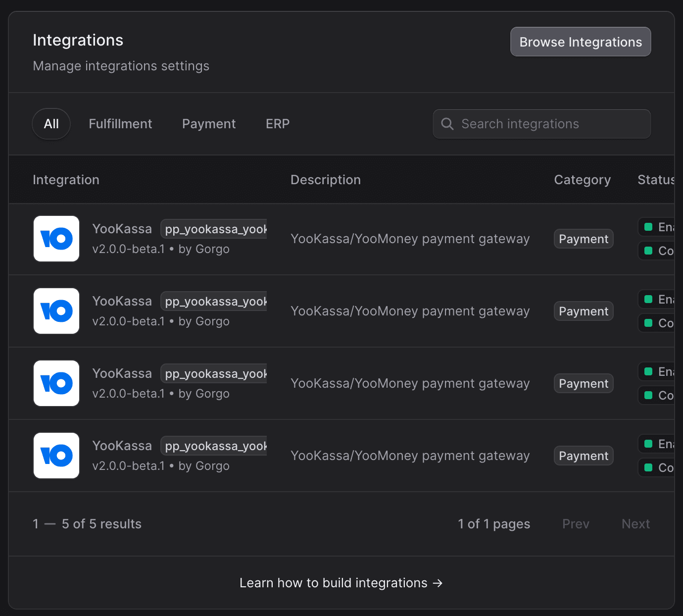Go to the Prev results page
683x616 pixels.
click(576, 524)
